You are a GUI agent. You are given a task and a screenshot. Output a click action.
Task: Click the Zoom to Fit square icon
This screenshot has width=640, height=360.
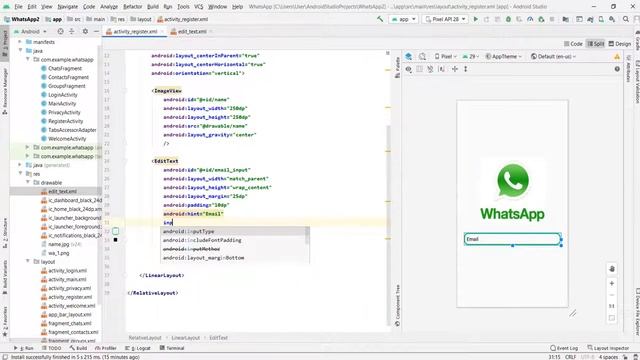(x=612, y=318)
